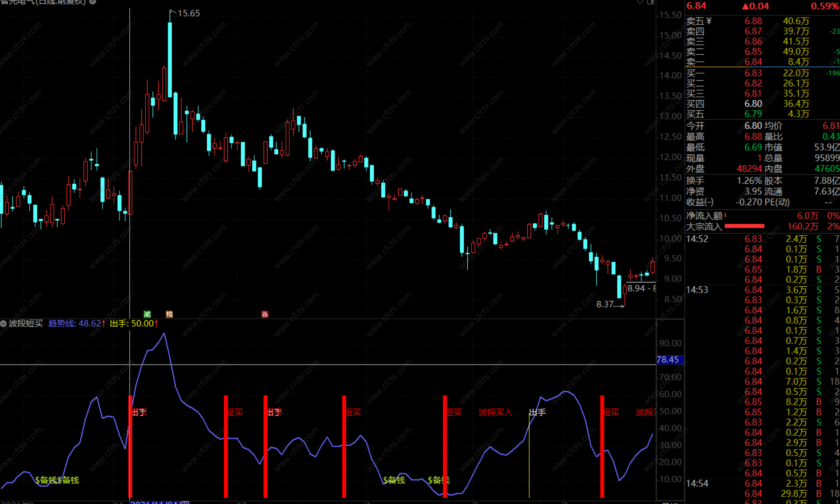The height and width of the screenshot is (504, 840).
Task: Click the 净流入额 label
Action: tap(704, 216)
